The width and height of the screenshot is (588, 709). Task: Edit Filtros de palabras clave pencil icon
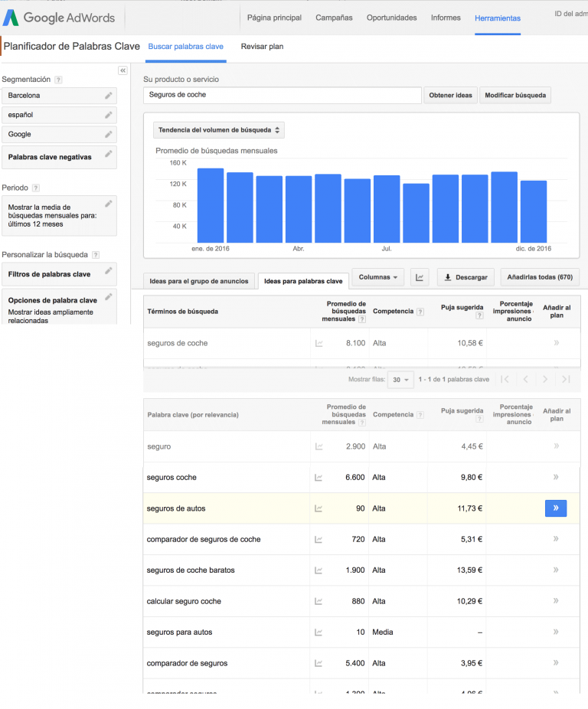pyautogui.click(x=109, y=271)
